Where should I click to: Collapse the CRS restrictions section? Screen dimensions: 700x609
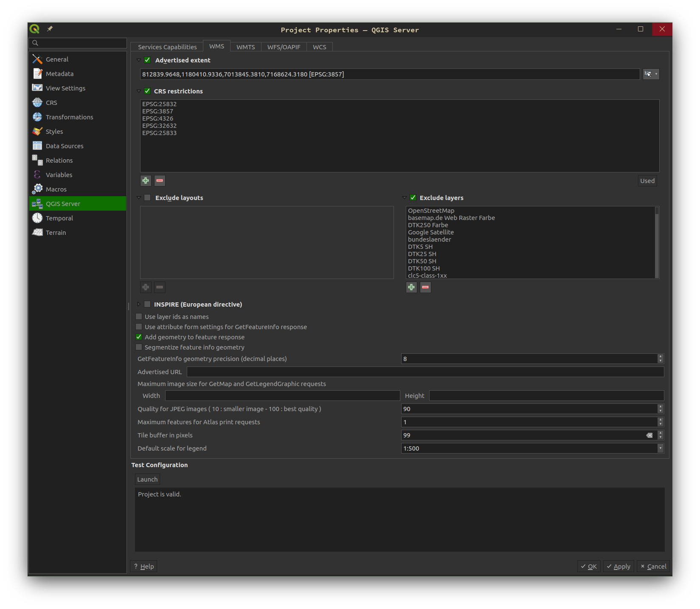(x=139, y=91)
